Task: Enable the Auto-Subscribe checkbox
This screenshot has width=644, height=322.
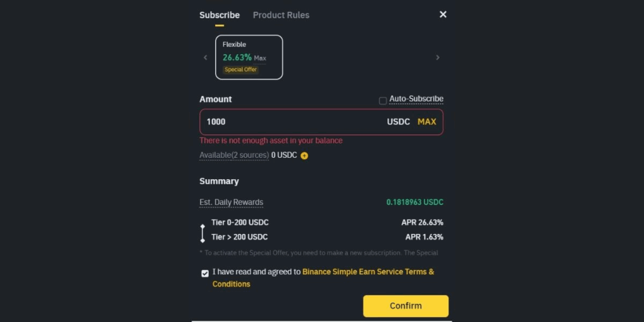Action: 382,101
